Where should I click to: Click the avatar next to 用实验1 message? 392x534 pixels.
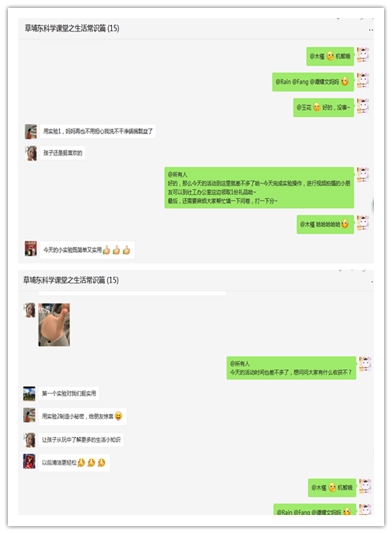coord(31,132)
